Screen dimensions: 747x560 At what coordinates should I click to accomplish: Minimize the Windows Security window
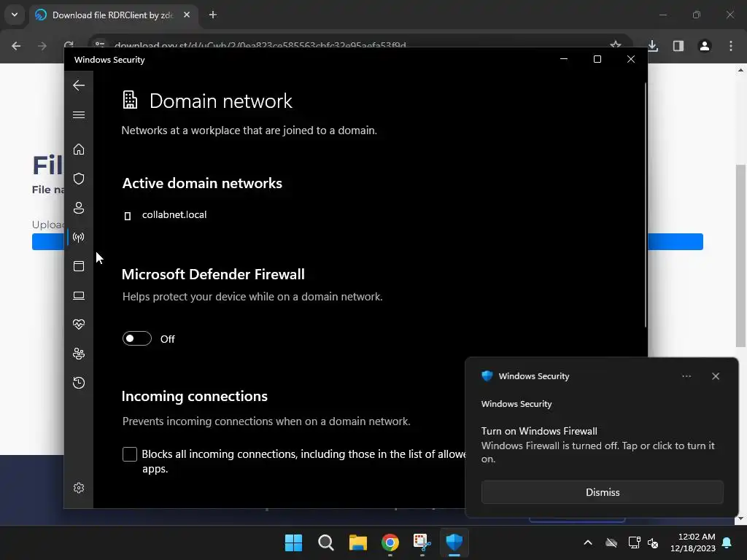tap(564, 59)
